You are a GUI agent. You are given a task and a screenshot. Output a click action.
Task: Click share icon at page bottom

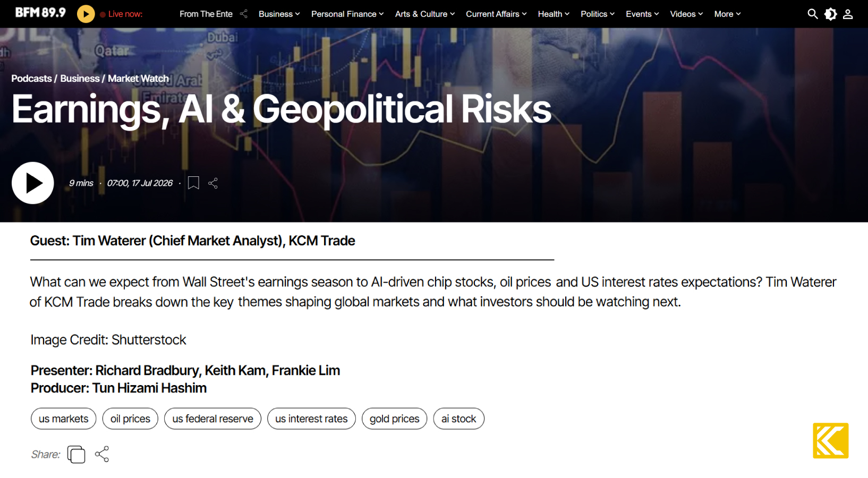[102, 454]
